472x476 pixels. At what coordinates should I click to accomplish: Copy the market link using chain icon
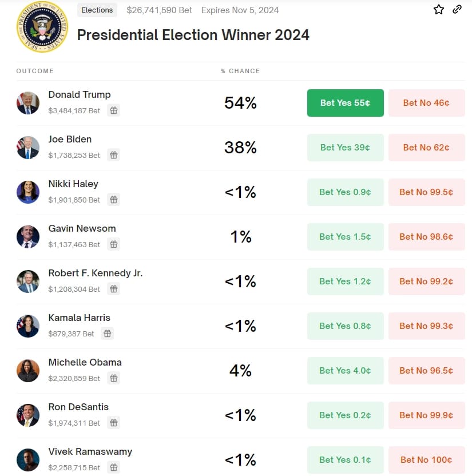point(456,10)
